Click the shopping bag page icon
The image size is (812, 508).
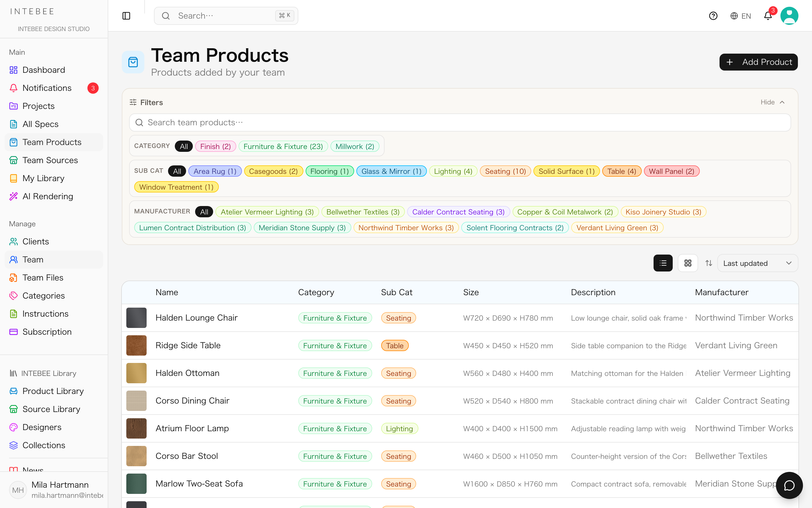(133, 62)
